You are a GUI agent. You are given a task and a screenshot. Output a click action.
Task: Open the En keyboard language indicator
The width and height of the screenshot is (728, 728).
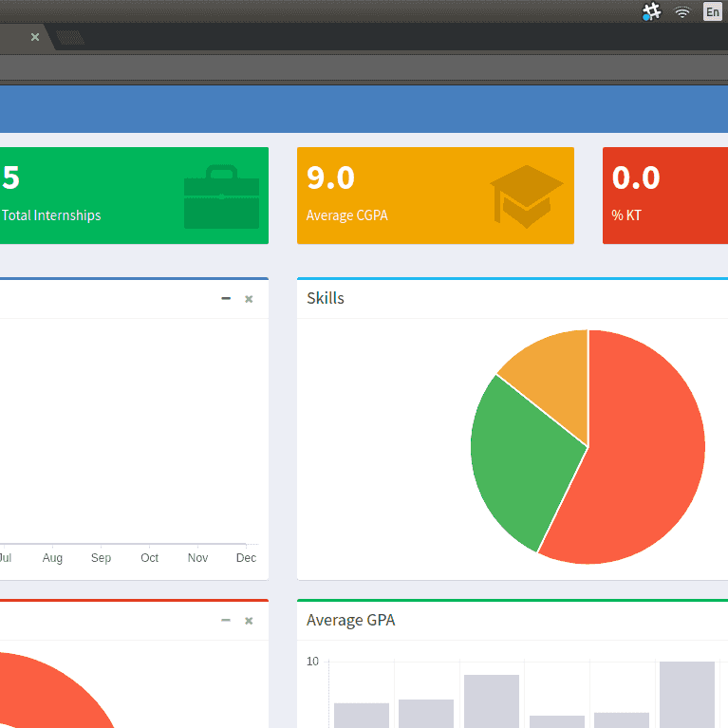(x=712, y=11)
